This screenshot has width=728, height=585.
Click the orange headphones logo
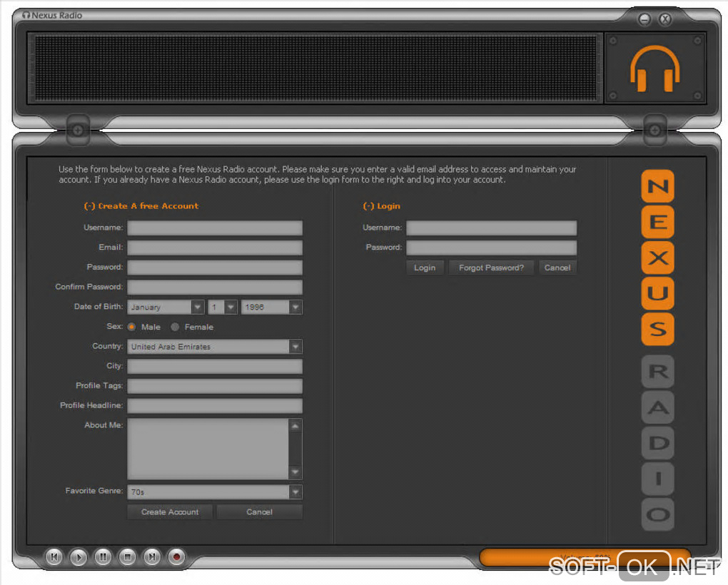pos(655,68)
